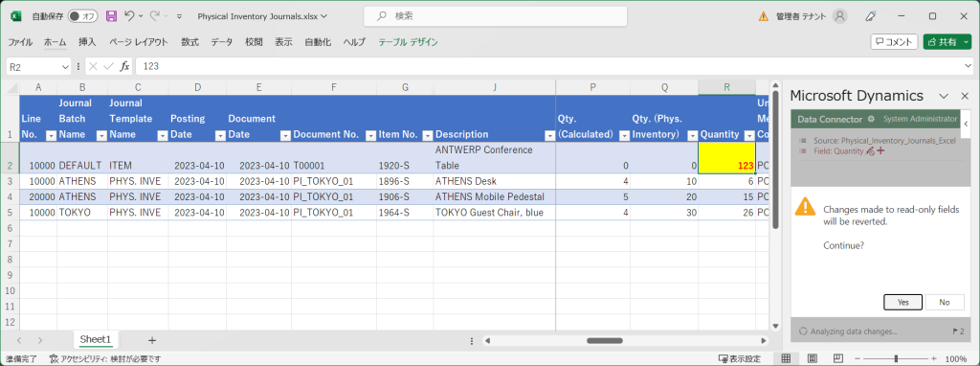Switch to the ホーム tab
This screenshot has height=366, width=980.
(x=55, y=42)
